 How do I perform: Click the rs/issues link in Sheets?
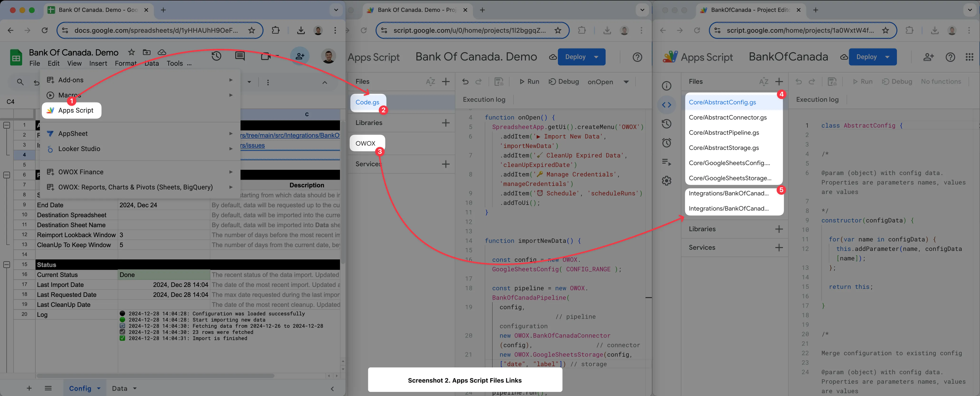coord(253,146)
